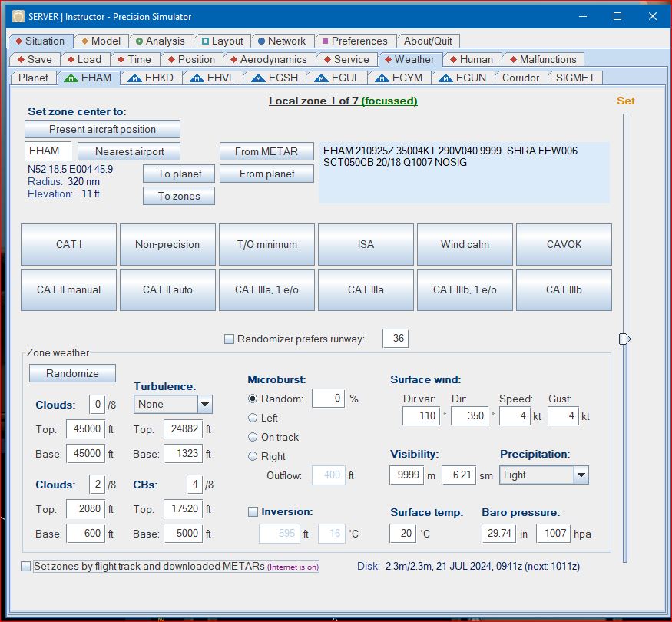Switch to the Model tab
The width and height of the screenshot is (672, 622).
click(x=101, y=41)
